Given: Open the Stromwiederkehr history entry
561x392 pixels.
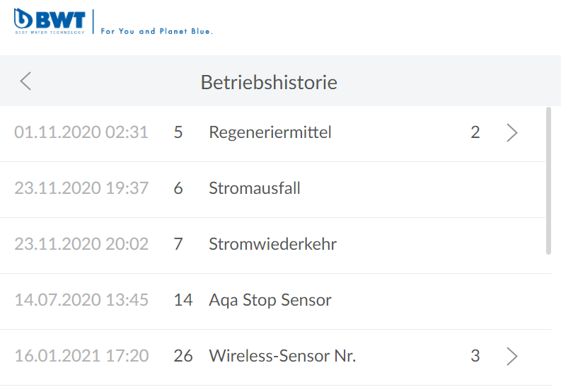Looking at the screenshot, I should (x=272, y=244).
